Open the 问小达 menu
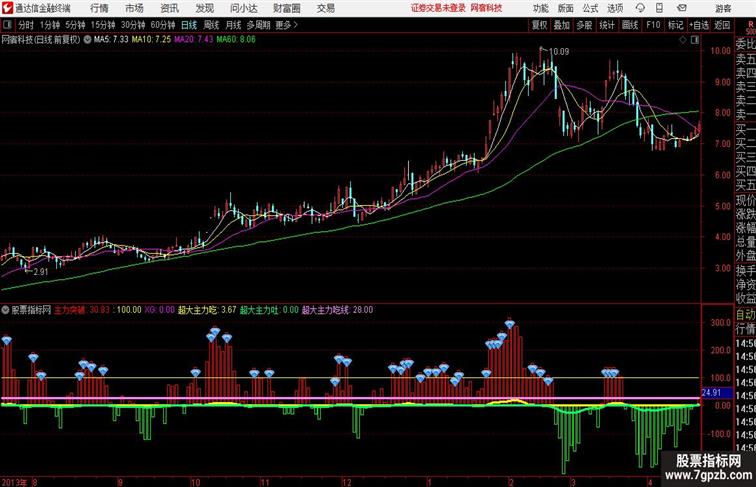The height and width of the screenshot is (487, 756). point(243,8)
